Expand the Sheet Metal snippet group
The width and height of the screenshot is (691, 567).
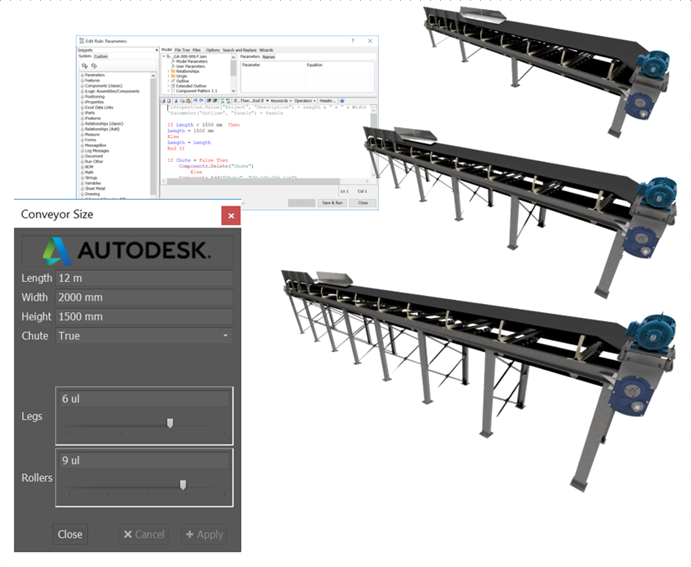pyautogui.click(x=82, y=189)
